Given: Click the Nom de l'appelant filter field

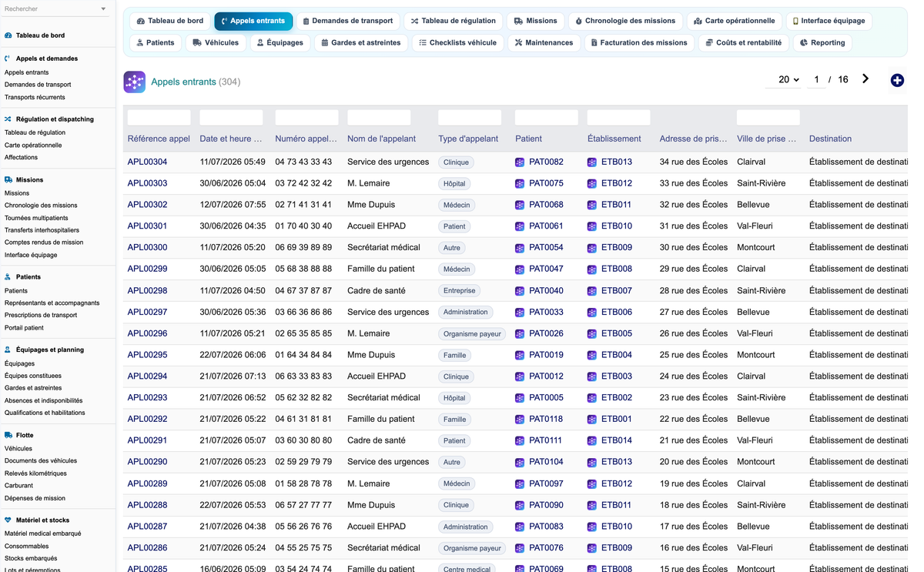Looking at the screenshot, I should pos(379,117).
